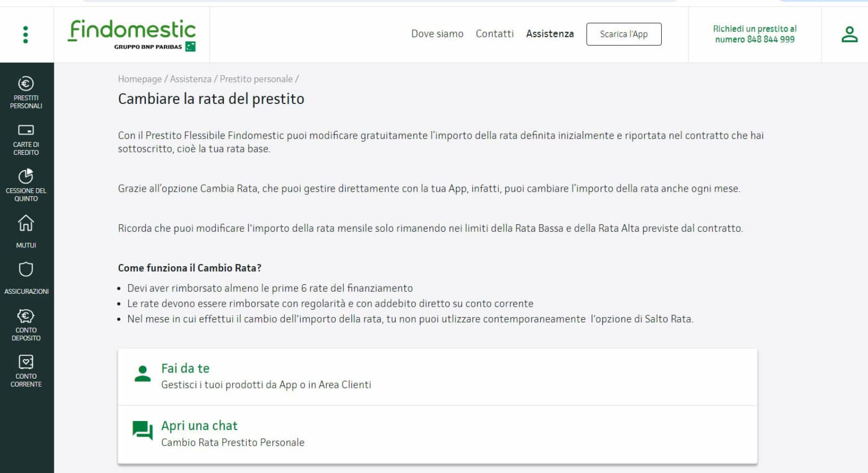Open the three-dot menu icon
Screen dimensions: 868x473
click(25, 34)
